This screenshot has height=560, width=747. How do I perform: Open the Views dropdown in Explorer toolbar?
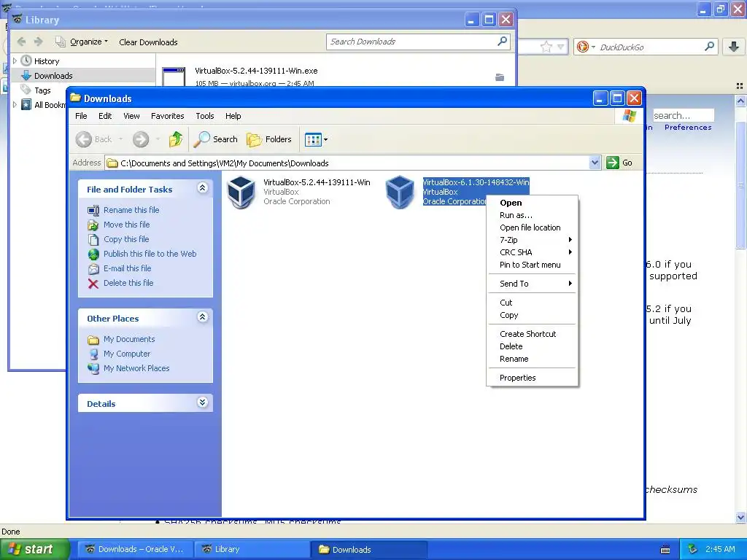coord(316,139)
